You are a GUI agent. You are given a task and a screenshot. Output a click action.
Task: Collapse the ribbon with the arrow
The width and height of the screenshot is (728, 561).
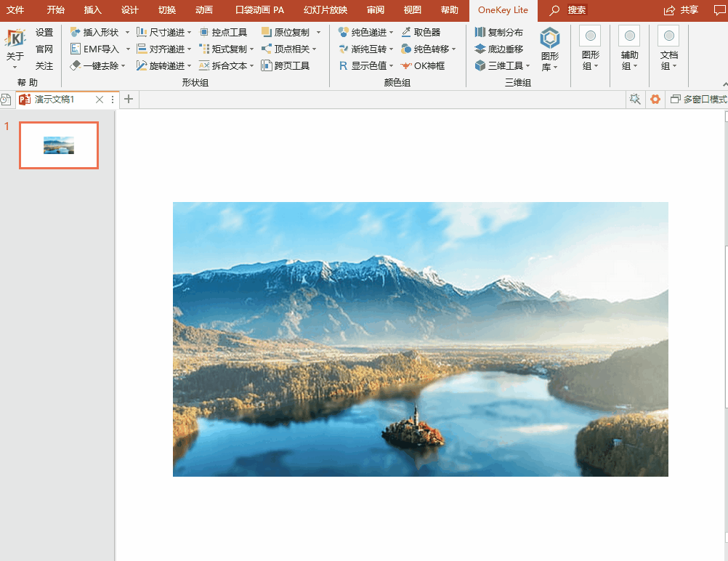(x=725, y=84)
